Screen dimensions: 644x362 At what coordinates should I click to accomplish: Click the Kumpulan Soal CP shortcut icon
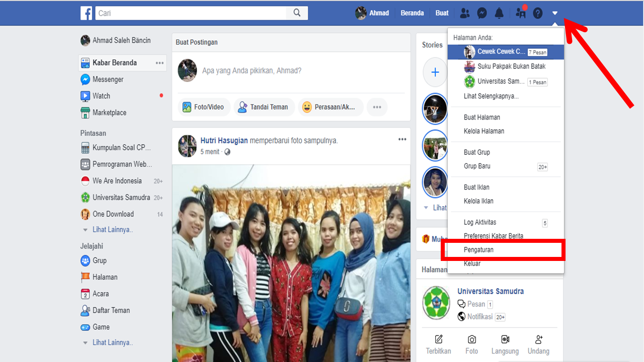click(x=86, y=148)
